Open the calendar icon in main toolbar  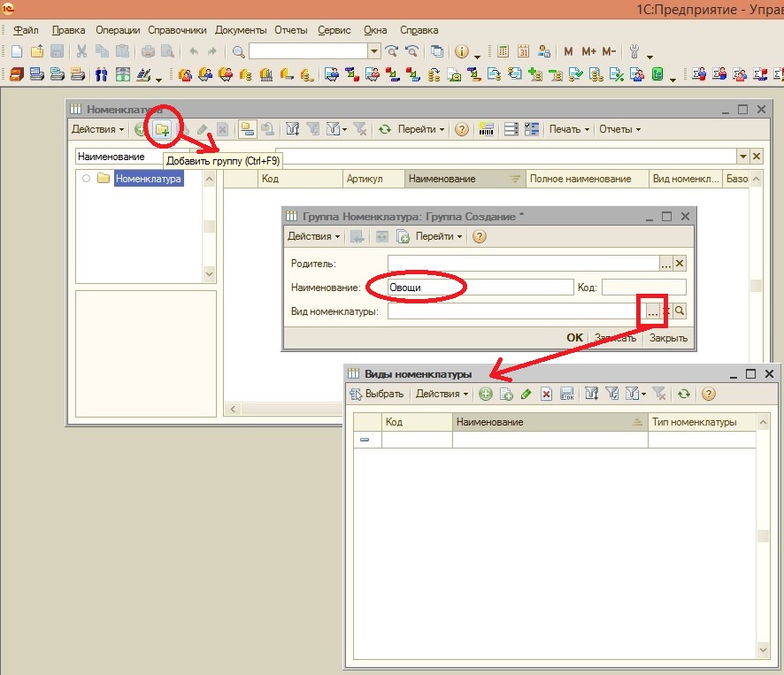(x=524, y=51)
